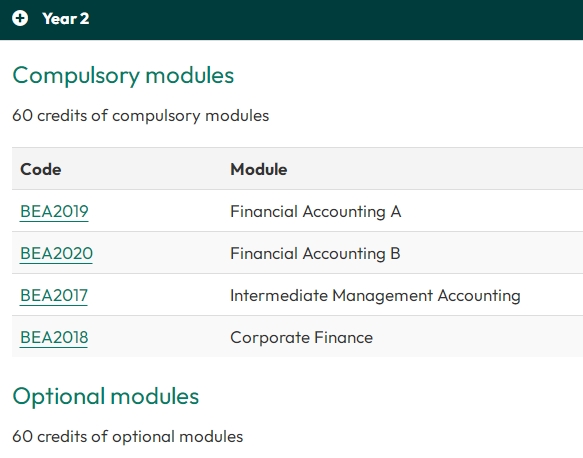Click the 60 credits of optional modules text
Viewport: 583px width, 458px height.
click(128, 436)
